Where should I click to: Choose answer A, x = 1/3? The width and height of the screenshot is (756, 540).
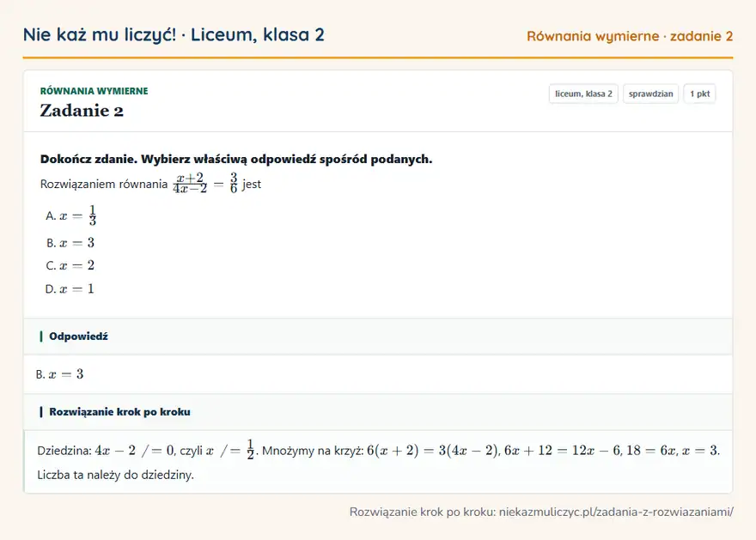tap(71, 215)
